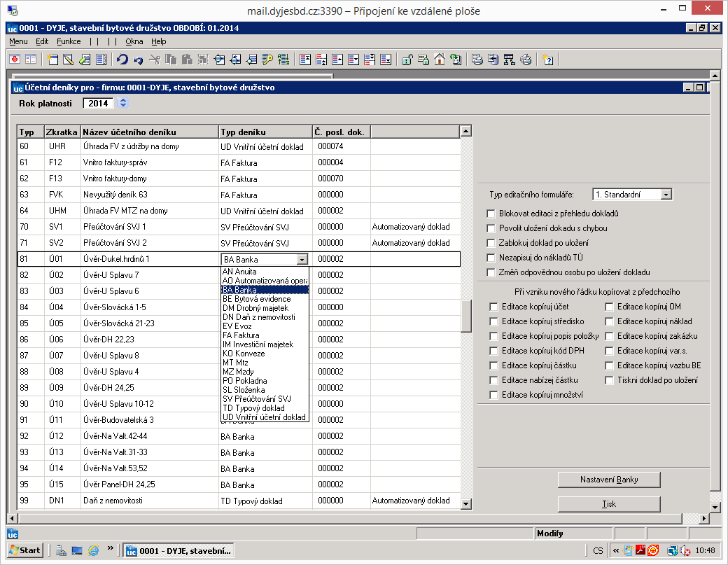The height and width of the screenshot is (565, 728).
Task: Open the Menu menu
Action: (x=19, y=41)
